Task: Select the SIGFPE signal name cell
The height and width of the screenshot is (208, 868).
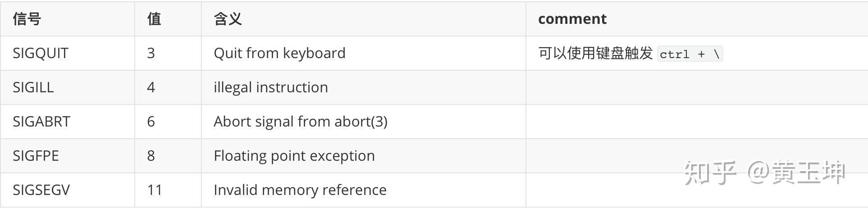Action: pos(36,156)
